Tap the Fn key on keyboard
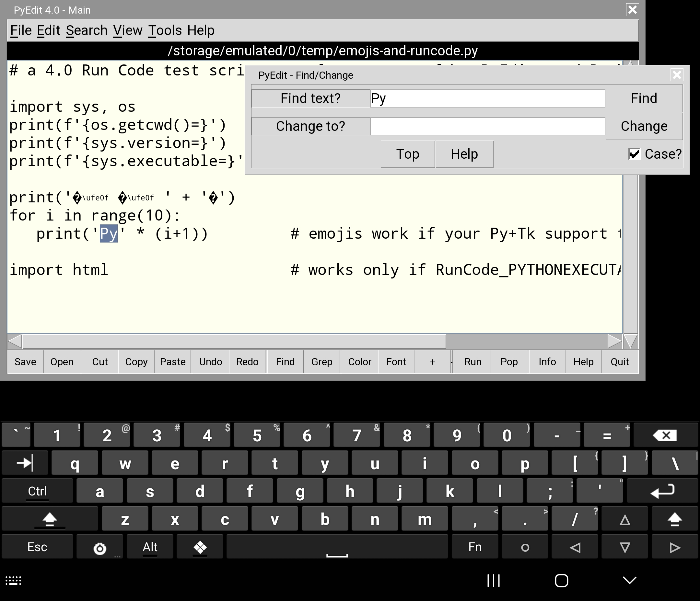700x601 pixels. click(475, 547)
